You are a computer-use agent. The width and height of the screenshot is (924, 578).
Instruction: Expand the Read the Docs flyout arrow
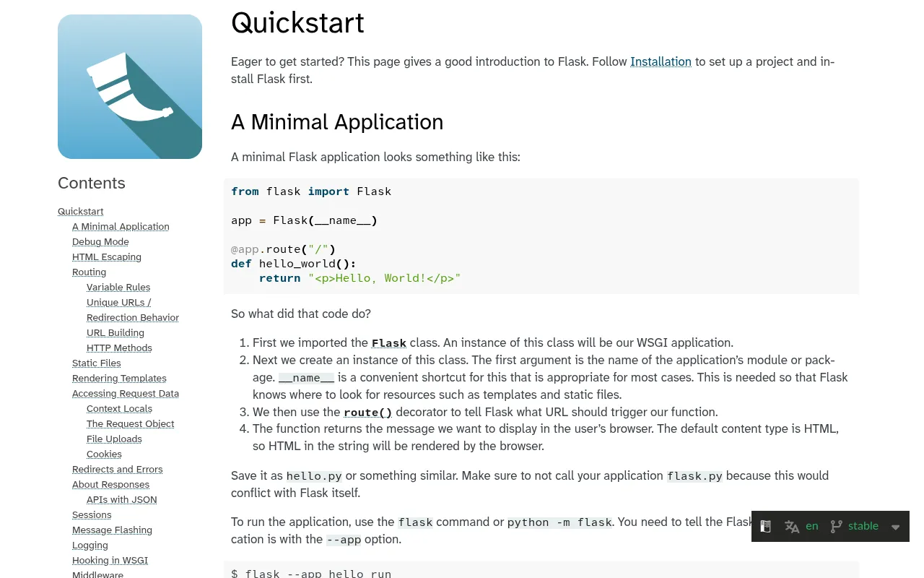[896, 527]
